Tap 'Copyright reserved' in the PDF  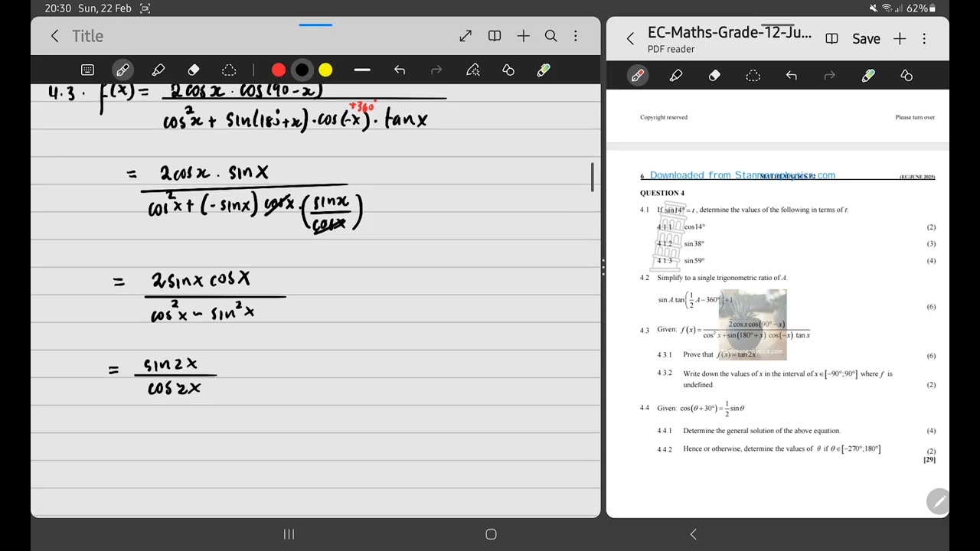click(x=664, y=117)
